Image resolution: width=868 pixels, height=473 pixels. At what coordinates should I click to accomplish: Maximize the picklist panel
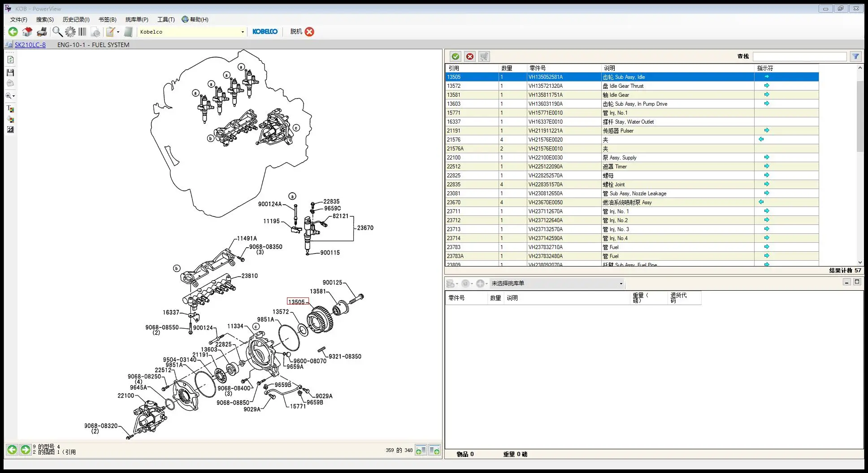click(x=857, y=282)
